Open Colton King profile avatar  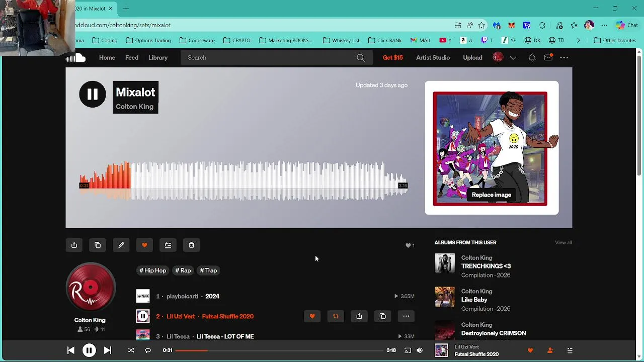pos(91,287)
